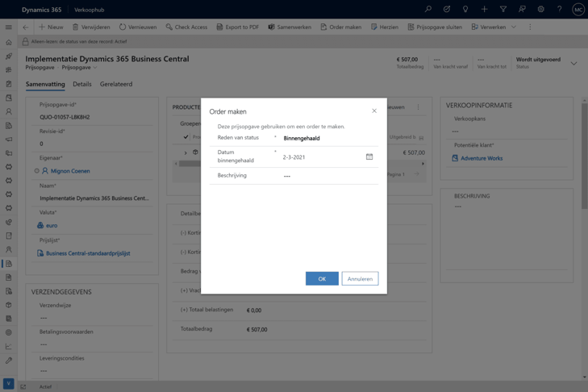The height and width of the screenshot is (392, 588).
Task: Open Adventure Works customer link
Action: pyautogui.click(x=482, y=158)
